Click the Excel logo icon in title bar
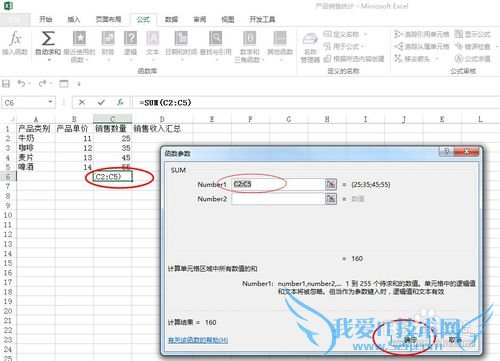The width and height of the screenshot is (500, 361). coord(7,5)
